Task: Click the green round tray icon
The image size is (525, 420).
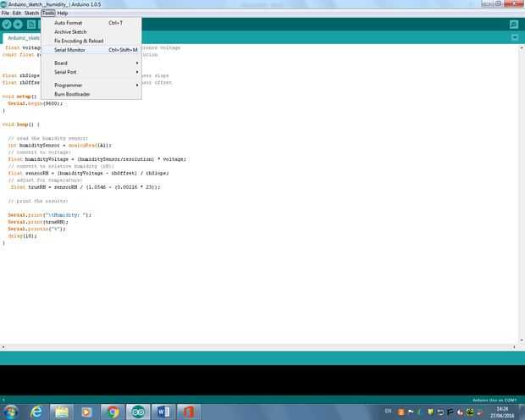Action: (x=470, y=412)
